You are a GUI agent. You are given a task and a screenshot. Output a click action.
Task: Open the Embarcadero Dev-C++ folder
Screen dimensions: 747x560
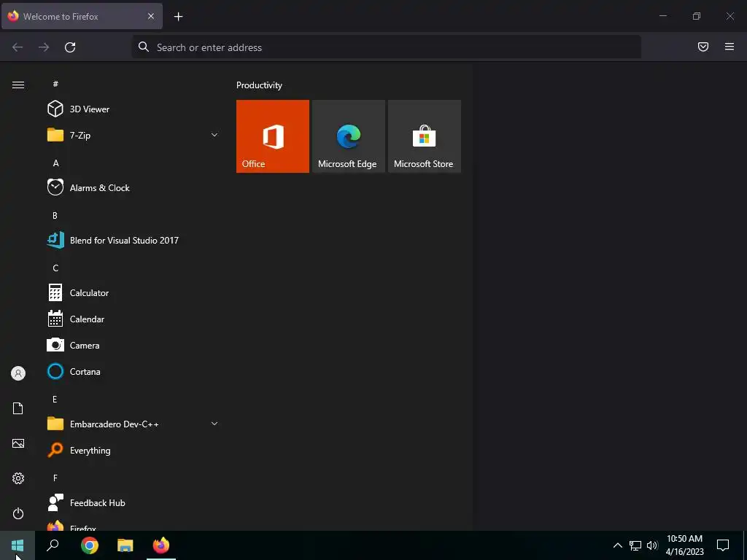pyautogui.click(x=133, y=424)
